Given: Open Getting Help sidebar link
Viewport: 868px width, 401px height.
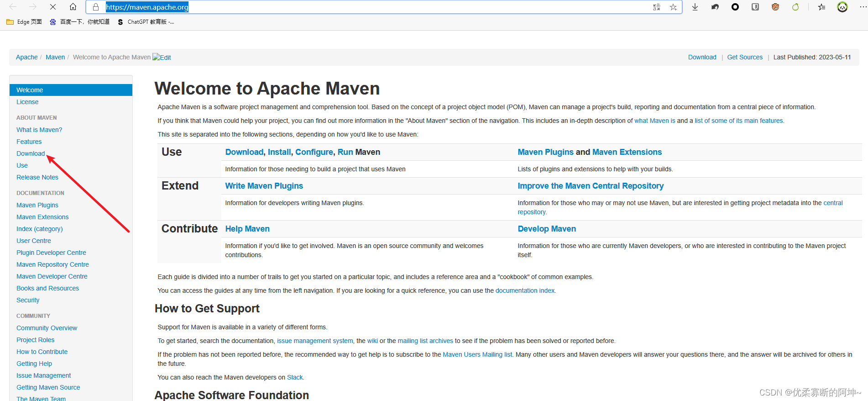Looking at the screenshot, I should coord(34,364).
